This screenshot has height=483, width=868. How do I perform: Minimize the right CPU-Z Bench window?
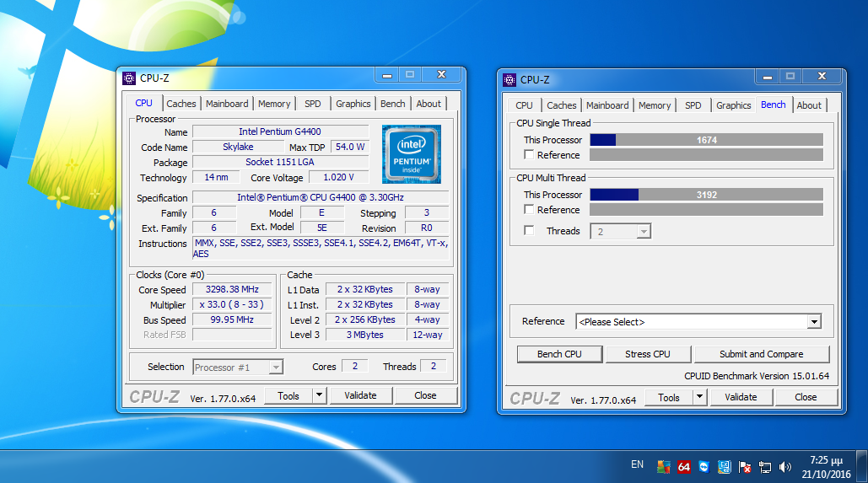(x=768, y=77)
